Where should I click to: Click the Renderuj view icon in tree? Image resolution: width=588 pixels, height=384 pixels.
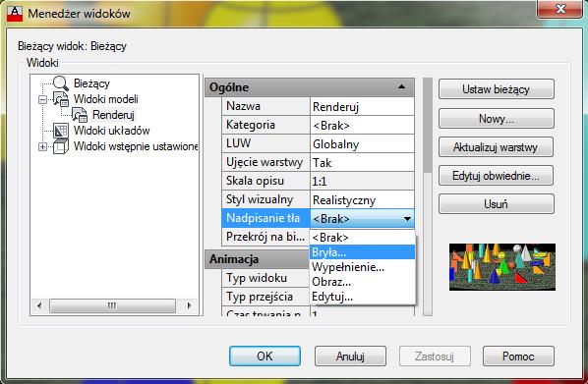(x=80, y=115)
